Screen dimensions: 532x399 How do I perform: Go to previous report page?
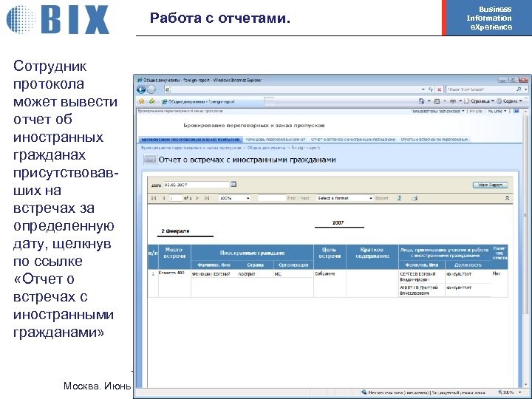coord(163,198)
